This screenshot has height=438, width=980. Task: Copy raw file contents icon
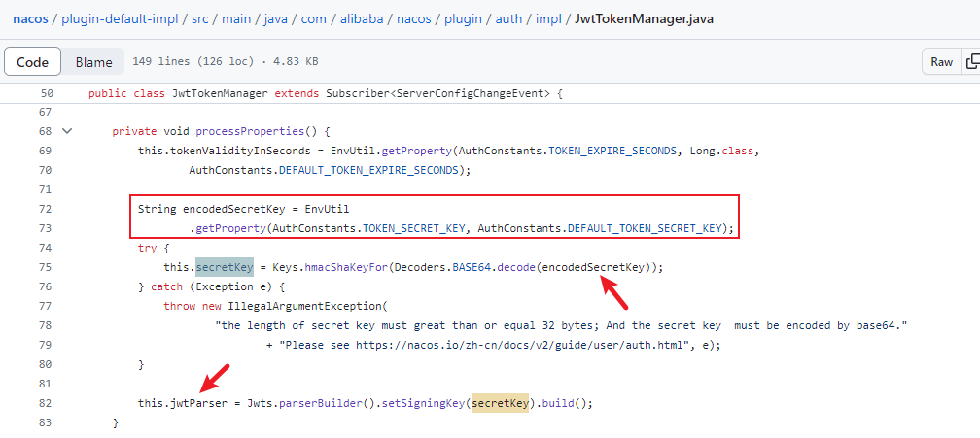click(x=972, y=62)
